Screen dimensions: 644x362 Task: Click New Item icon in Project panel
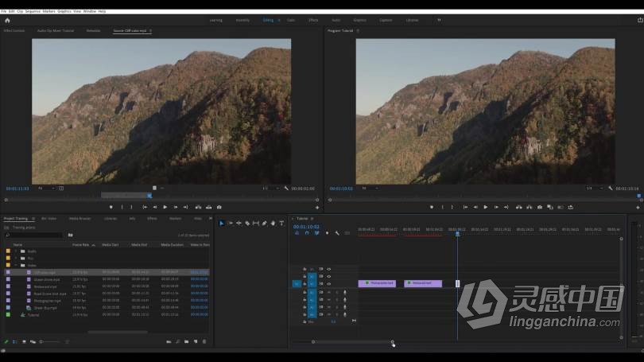click(x=196, y=341)
